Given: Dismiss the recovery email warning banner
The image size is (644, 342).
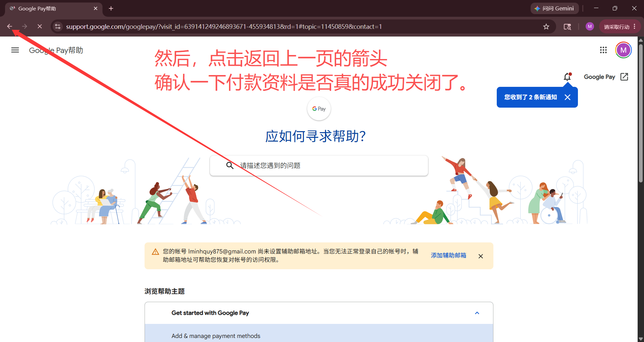Looking at the screenshot, I should [x=481, y=256].
